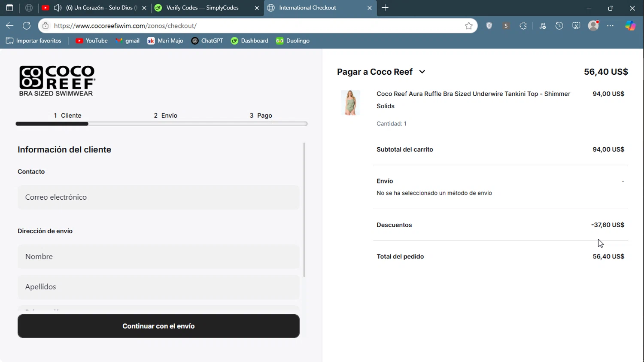This screenshot has height=362, width=644.
Task: Click the form's vertical scrollbar
Action: (x=304, y=210)
